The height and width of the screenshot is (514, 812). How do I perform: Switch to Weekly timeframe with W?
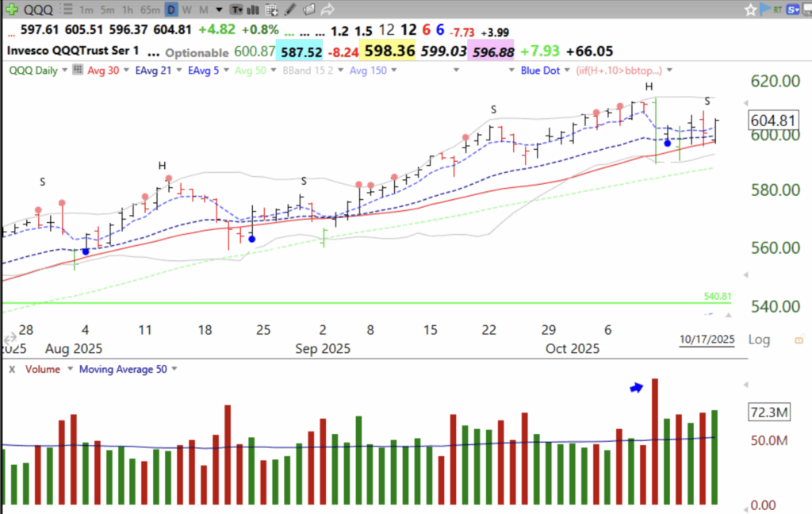pos(188,10)
